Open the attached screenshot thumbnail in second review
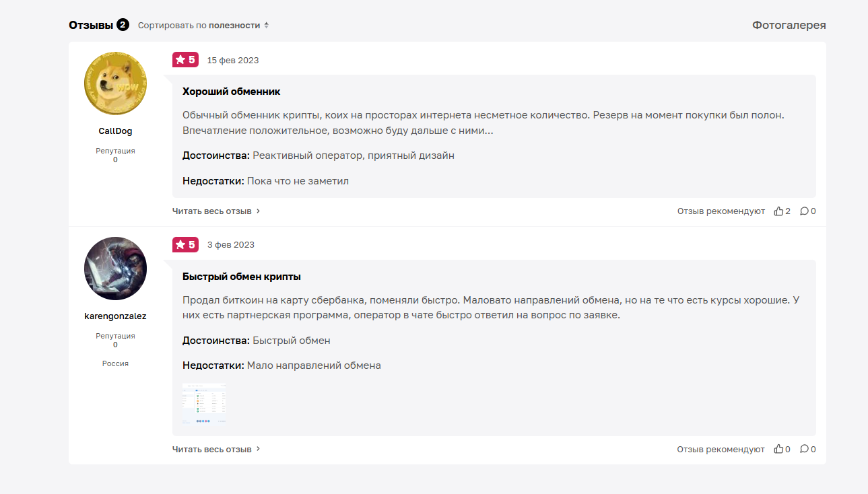Viewport: 868px width, 494px height. [x=204, y=403]
